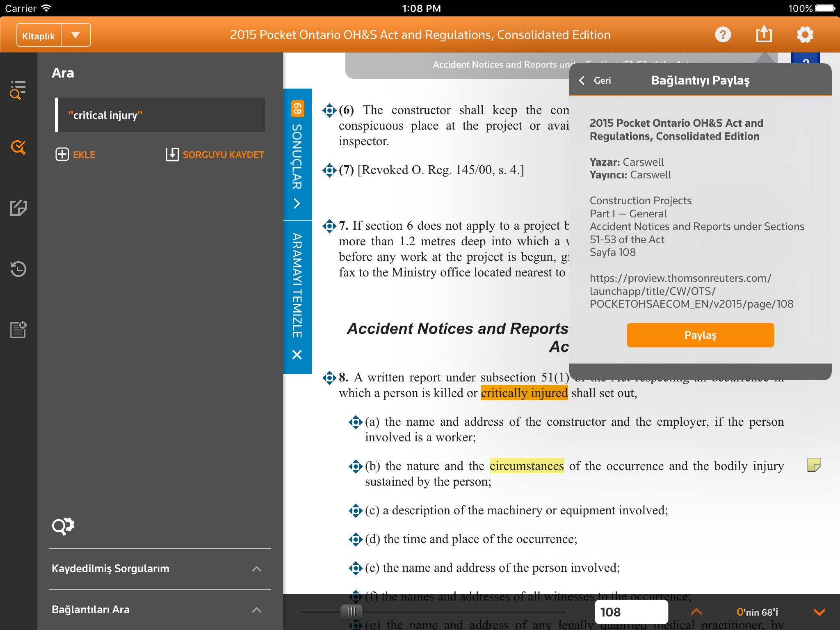
Task: Tap paragraph marker beside section 7
Action: pyautogui.click(x=329, y=226)
